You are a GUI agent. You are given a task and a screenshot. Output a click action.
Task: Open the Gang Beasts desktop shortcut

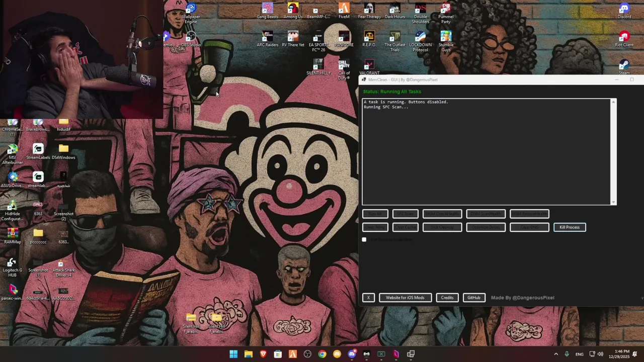(x=268, y=11)
